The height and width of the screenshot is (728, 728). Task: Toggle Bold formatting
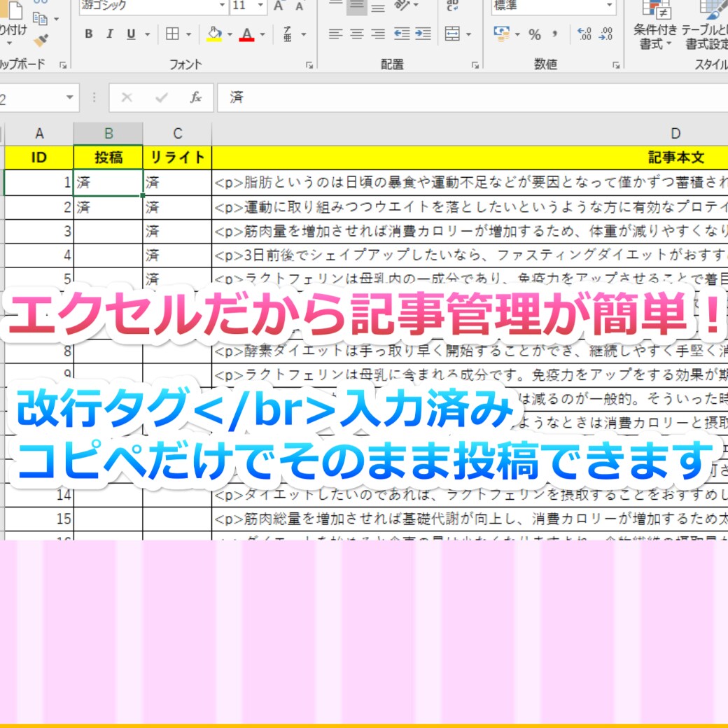coord(89,34)
